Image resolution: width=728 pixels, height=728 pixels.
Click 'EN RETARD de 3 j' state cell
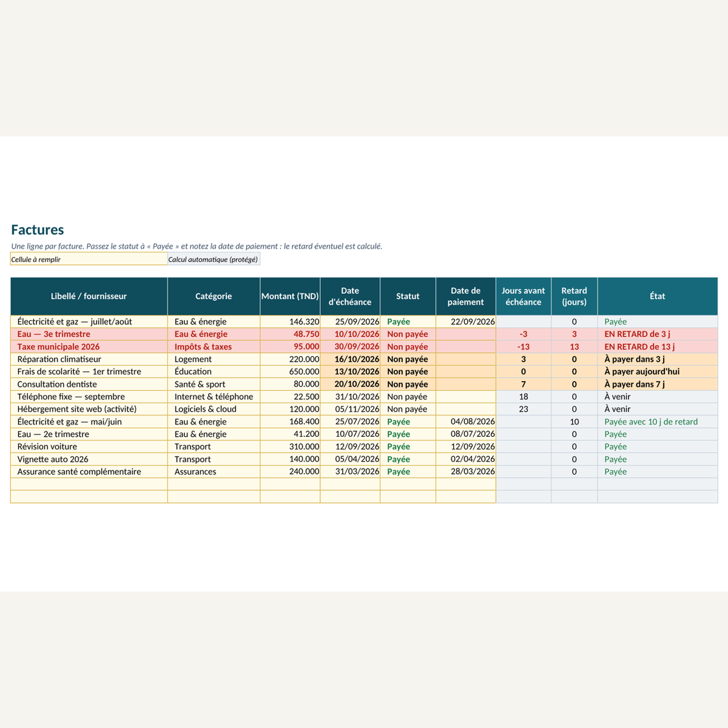pyautogui.click(x=658, y=334)
